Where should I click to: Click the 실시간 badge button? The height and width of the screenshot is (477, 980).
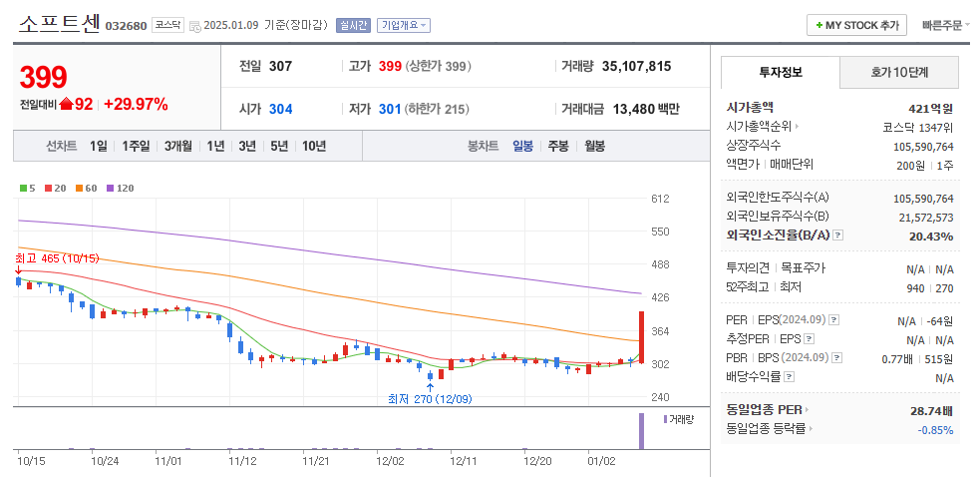[353, 26]
